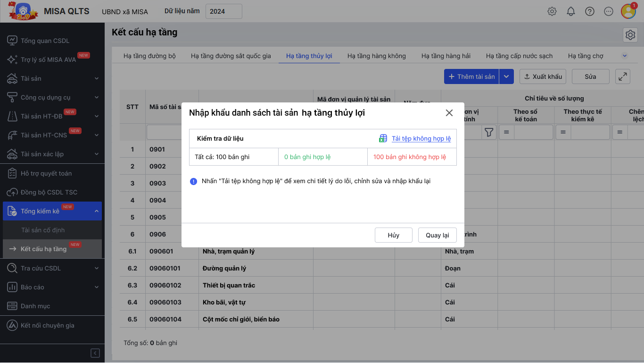This screenshot has width=644, height=363.
Task: Collapse the left sidebar
Action: click(95, 353)
